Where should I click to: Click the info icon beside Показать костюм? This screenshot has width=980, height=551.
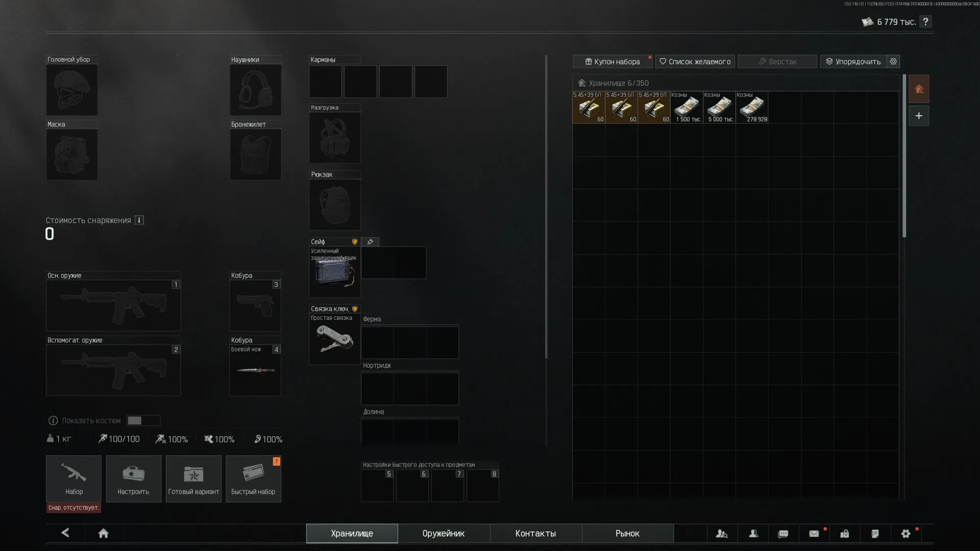53,420
